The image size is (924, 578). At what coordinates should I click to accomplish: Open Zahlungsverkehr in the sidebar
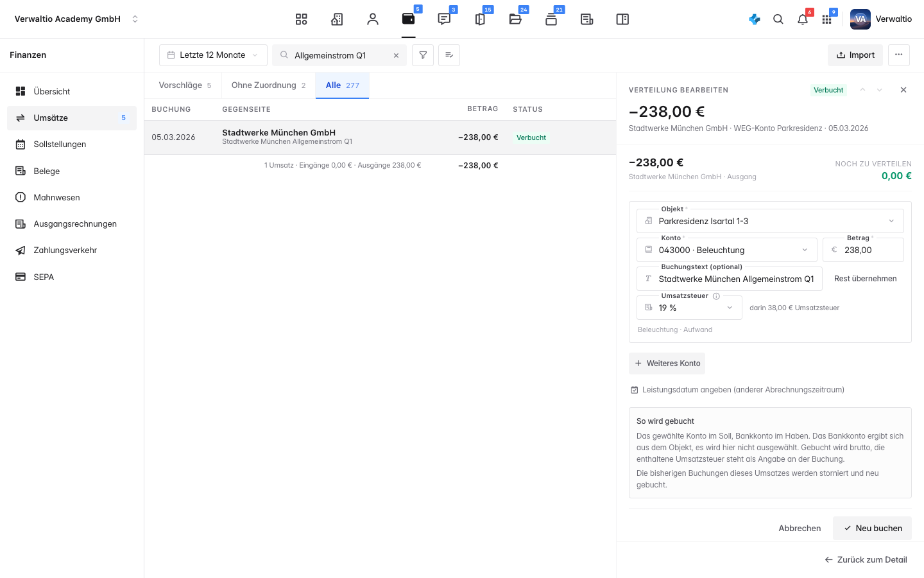(x=72, y=250)
